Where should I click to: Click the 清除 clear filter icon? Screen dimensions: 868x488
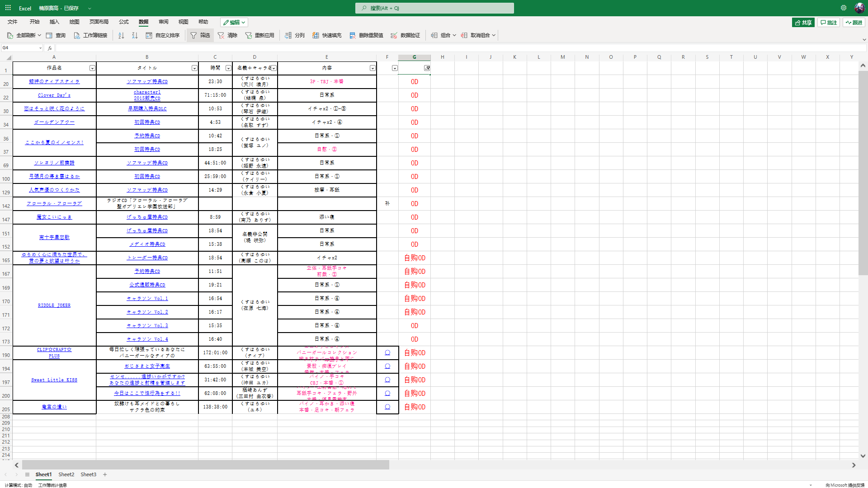point(221,35)
